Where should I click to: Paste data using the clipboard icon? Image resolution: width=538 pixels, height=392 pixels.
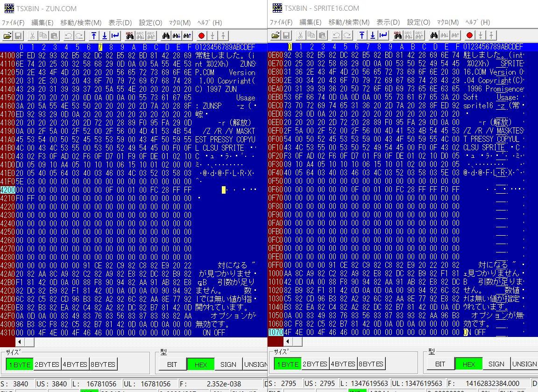tap(54, 35)
